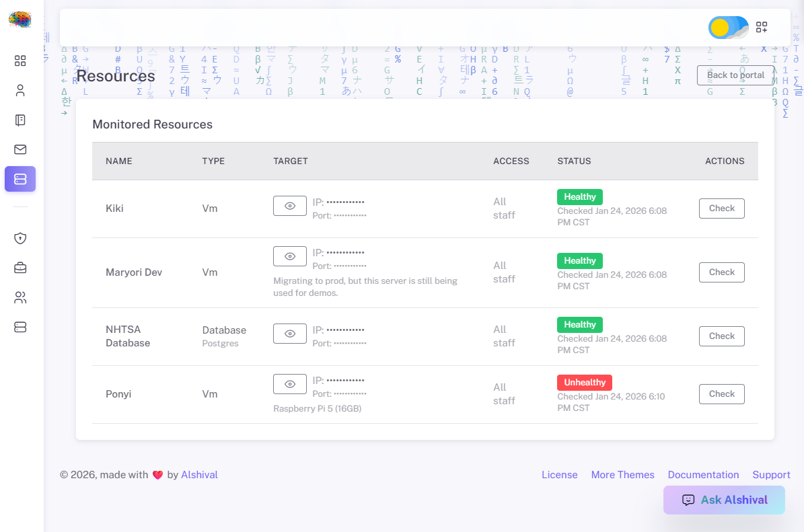Click the Back to portal button
804x532 pixels.
pos(735,75)
